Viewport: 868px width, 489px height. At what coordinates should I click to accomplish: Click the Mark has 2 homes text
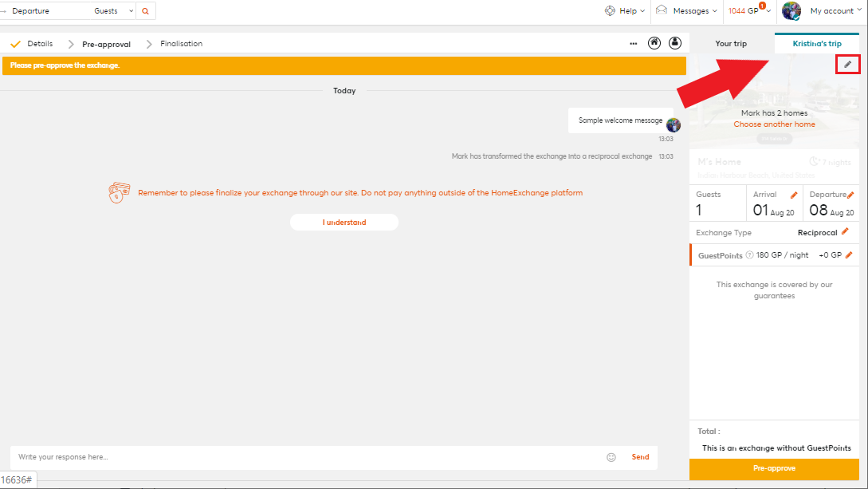click(x=774, y=113)
